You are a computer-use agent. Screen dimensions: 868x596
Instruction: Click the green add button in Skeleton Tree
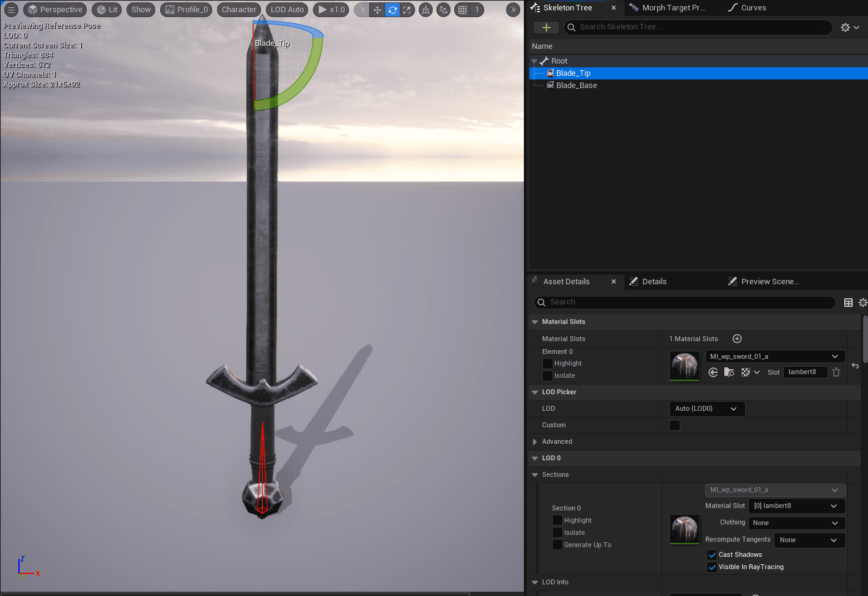[x=546, y=28]
